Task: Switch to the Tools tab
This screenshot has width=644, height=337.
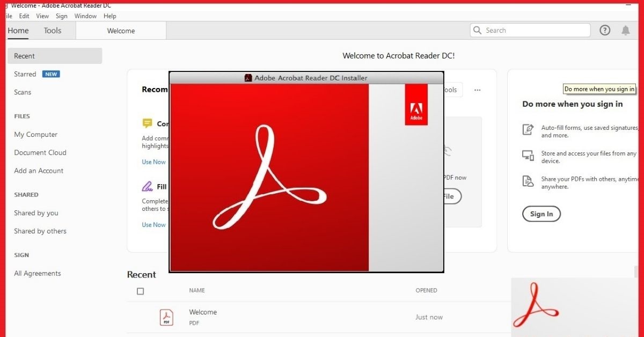Action: pyautogui.click(x=52, y=31)
